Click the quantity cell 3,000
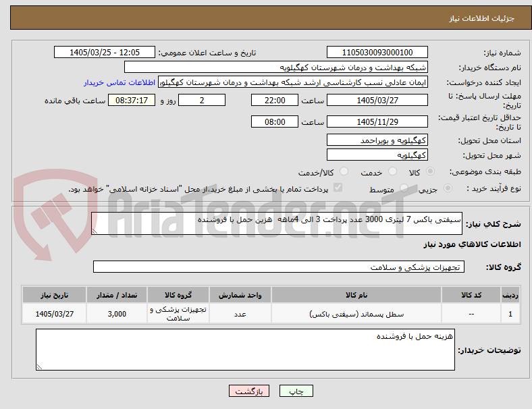The width and height of the screenshot is (532, 409). tap(117, 314)
